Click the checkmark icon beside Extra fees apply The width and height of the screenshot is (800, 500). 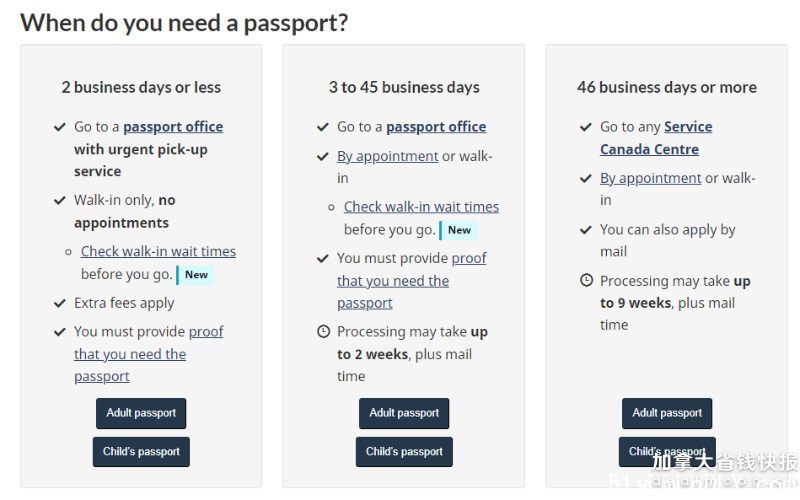tap(60, 303)
